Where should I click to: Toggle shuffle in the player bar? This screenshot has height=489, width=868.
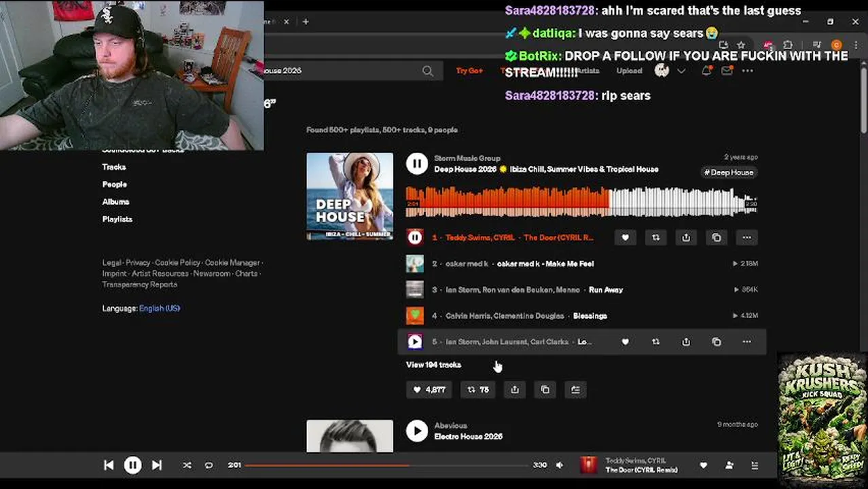pyautogui.click(x=187, y=465)
